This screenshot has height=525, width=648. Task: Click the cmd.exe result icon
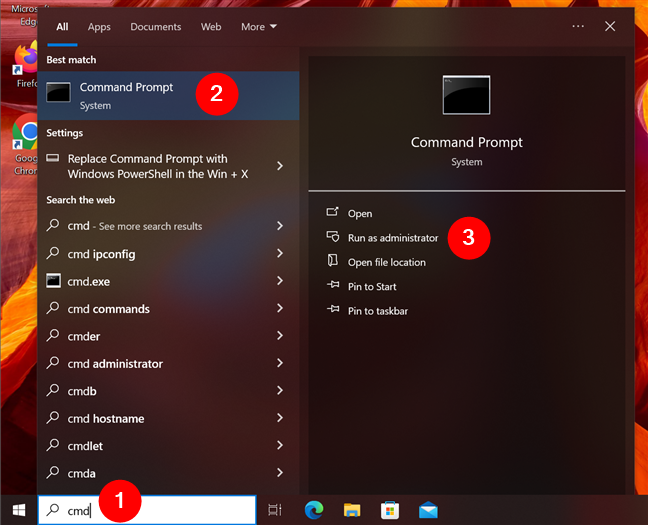pyautogui.click(x=53, y=281)
